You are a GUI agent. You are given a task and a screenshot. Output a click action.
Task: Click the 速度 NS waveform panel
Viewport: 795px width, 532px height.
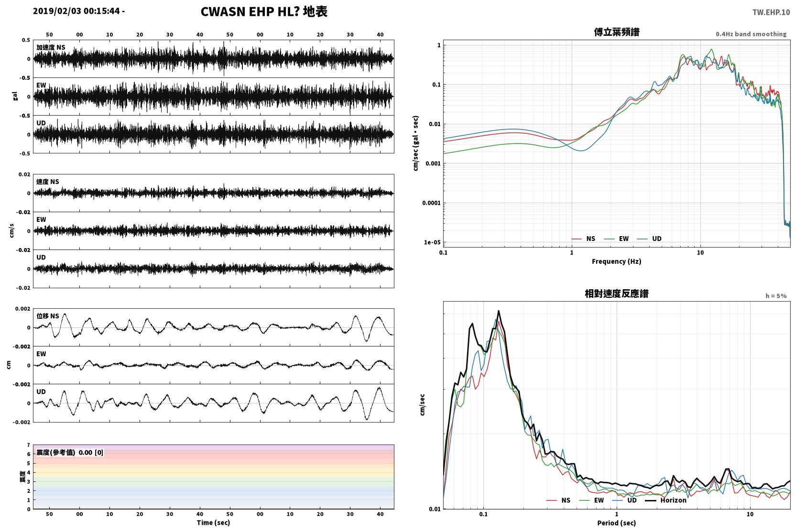click(x=214, y=193)
